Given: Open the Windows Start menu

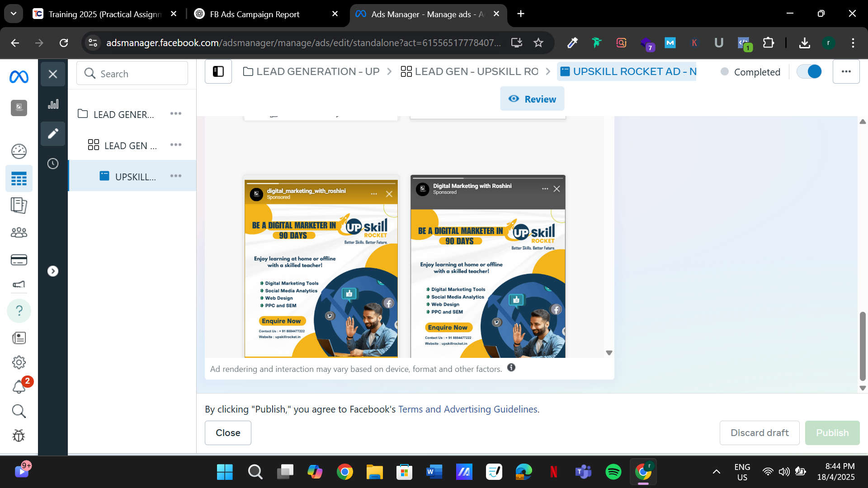Looking at the screenshot, I should tap(225, 472).
